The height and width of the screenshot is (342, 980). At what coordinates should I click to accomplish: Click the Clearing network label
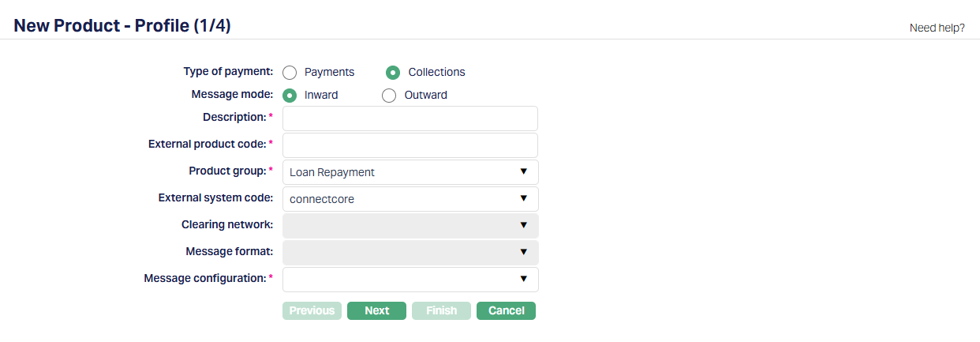(x=227, y=225)
